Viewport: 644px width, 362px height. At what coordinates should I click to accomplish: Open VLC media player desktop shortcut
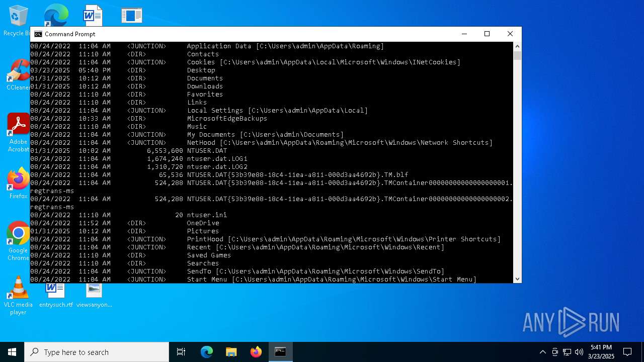pyautogui.click(x=18, y=296)
